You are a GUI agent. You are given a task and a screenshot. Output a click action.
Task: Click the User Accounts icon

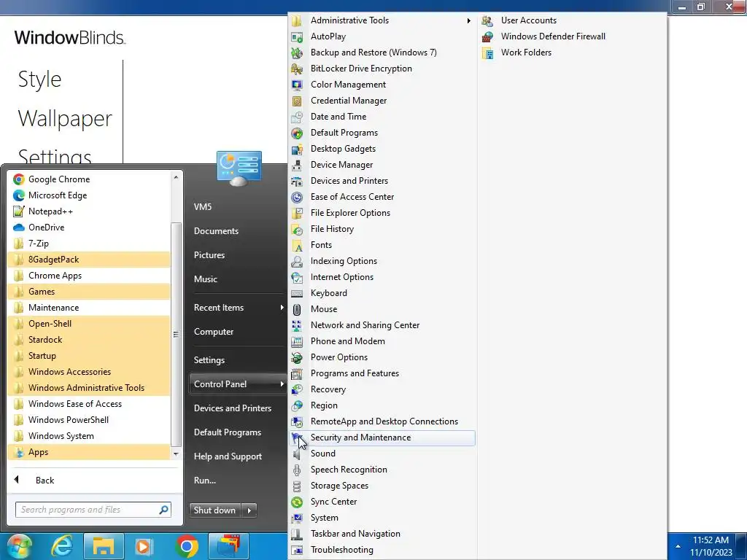tap(487, 21)
